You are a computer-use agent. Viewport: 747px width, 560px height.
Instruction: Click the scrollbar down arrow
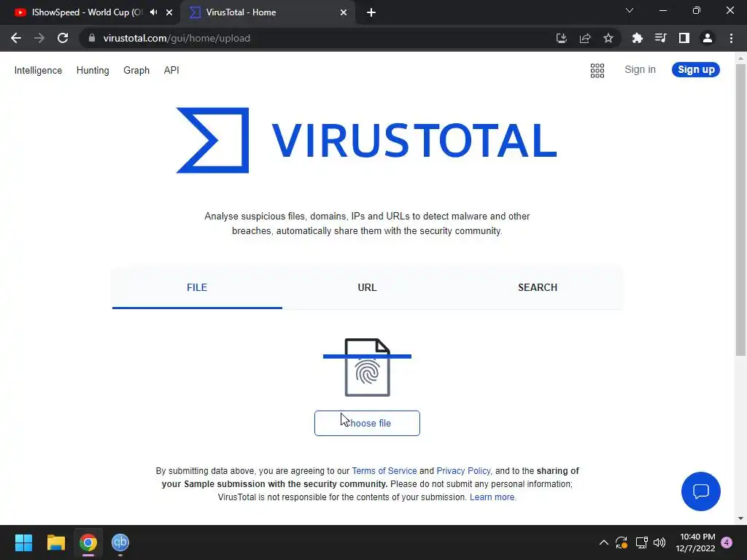point(740,518)
